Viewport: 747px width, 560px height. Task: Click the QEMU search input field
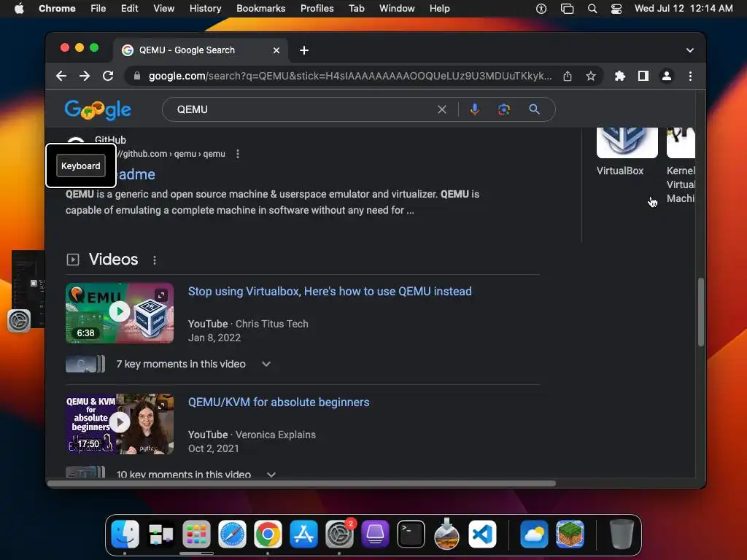click(x=305, y=109)
